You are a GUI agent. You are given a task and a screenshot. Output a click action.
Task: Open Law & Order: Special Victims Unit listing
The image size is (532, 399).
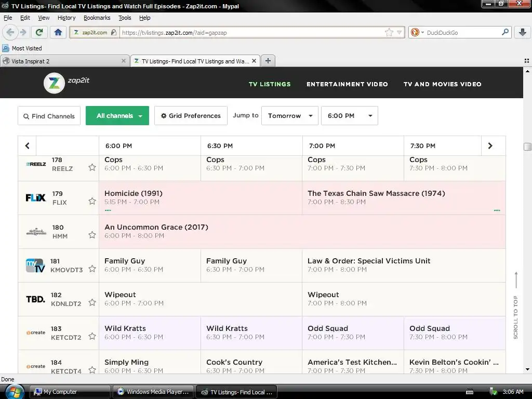[x=404, y=265]
